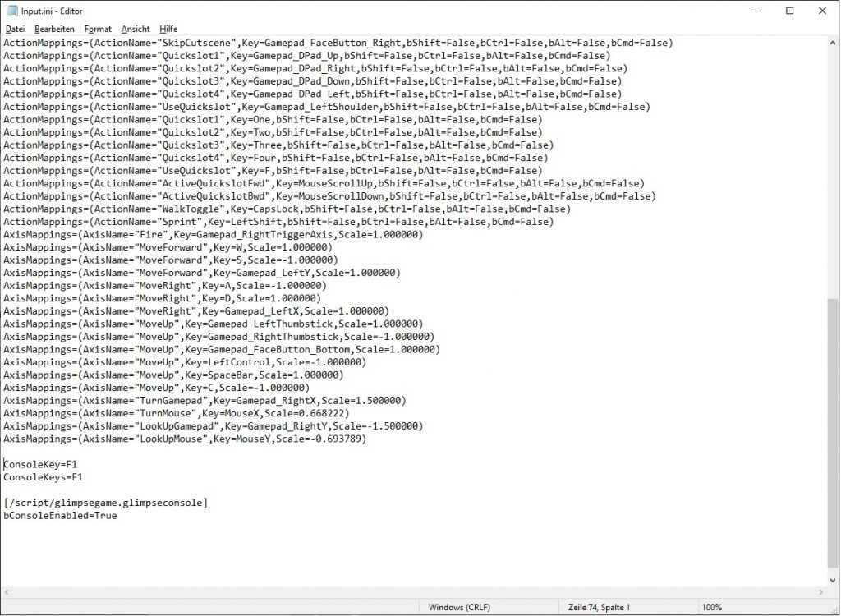Open the Format menu
This screenshot has height=616, width=841.
(x=98, y=29)
